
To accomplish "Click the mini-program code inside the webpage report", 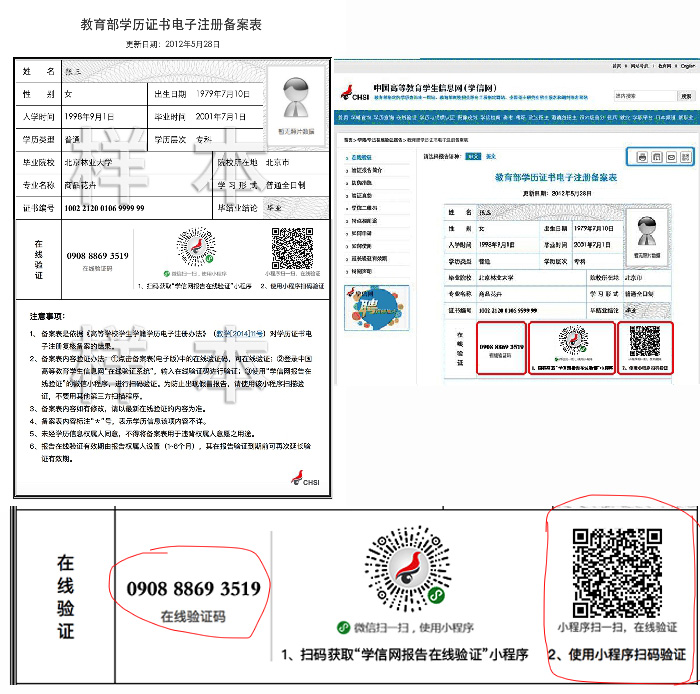I will [x=573, y=340].
